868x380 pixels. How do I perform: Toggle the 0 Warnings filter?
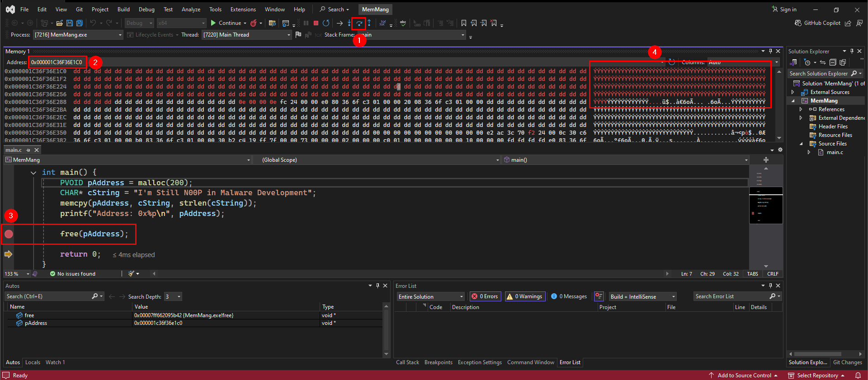[x=525, y=296]
